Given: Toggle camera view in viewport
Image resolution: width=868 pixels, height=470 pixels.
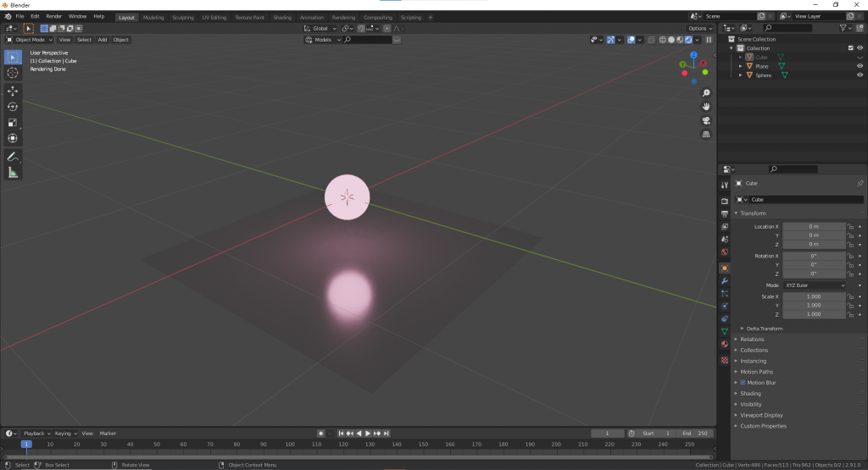Looking at the screenshot, I should (706, 120).
